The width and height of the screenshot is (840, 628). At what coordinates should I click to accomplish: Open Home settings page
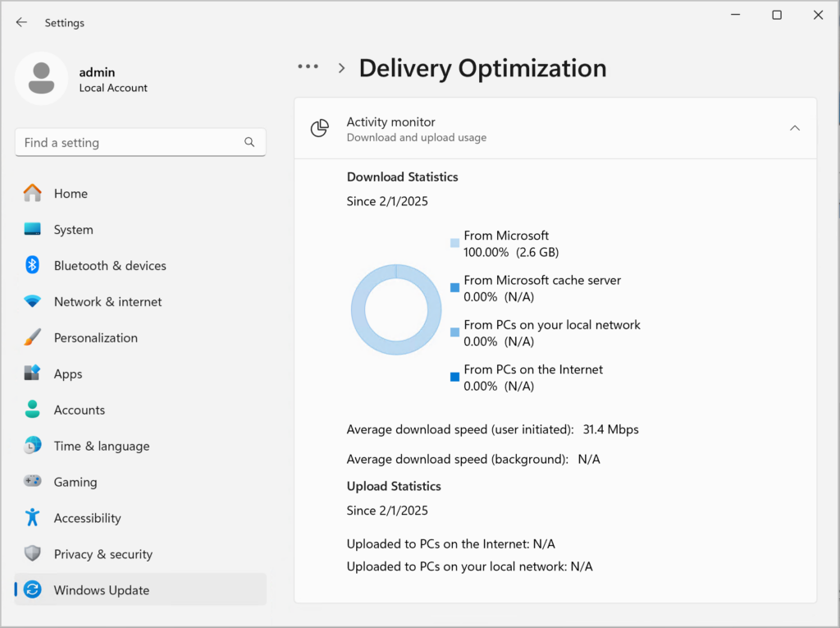point(140,193)
